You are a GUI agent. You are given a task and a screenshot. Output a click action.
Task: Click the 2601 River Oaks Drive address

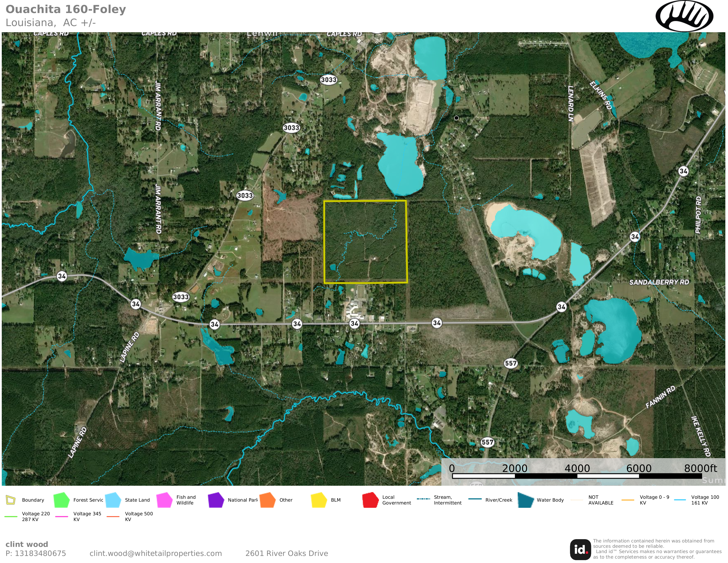(286, 553)
